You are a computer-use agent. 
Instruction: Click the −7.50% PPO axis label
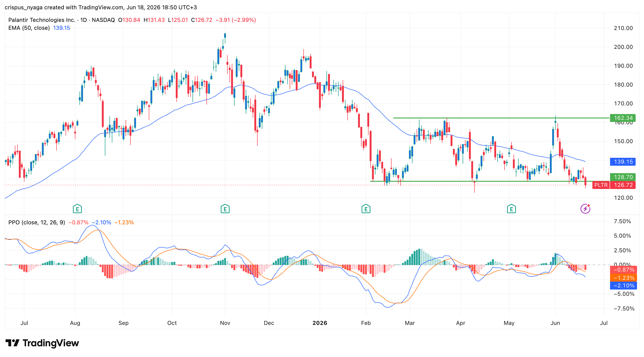click(624, 308)
